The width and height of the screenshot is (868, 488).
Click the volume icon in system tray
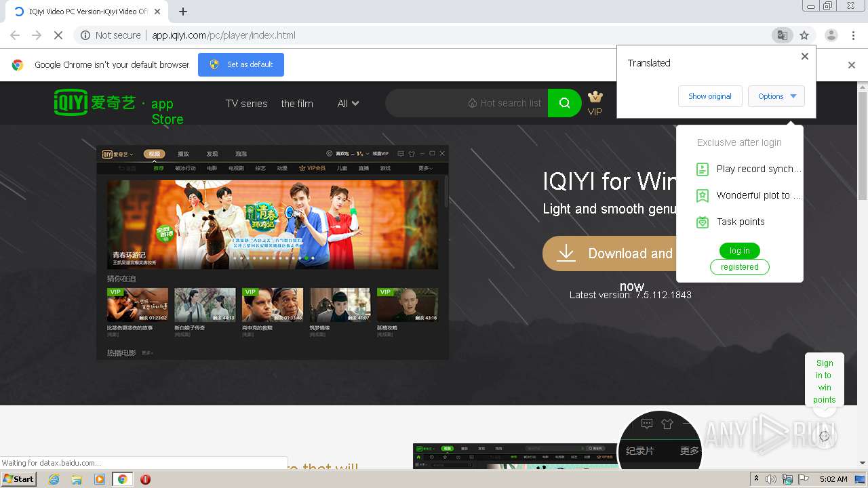771,479
